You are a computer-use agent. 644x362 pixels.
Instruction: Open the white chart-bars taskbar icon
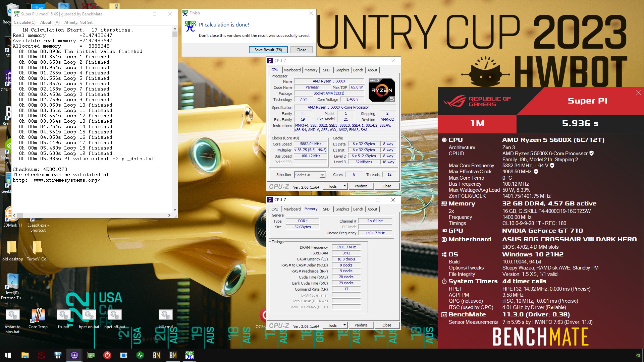point(58,355)
